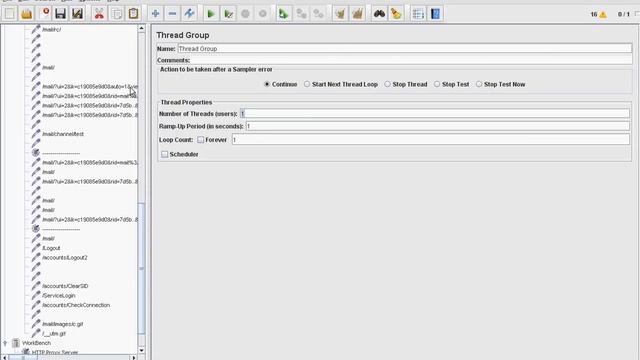Select the /Logout sampler
The image size is (640, 360).
[x=51, y=248]
